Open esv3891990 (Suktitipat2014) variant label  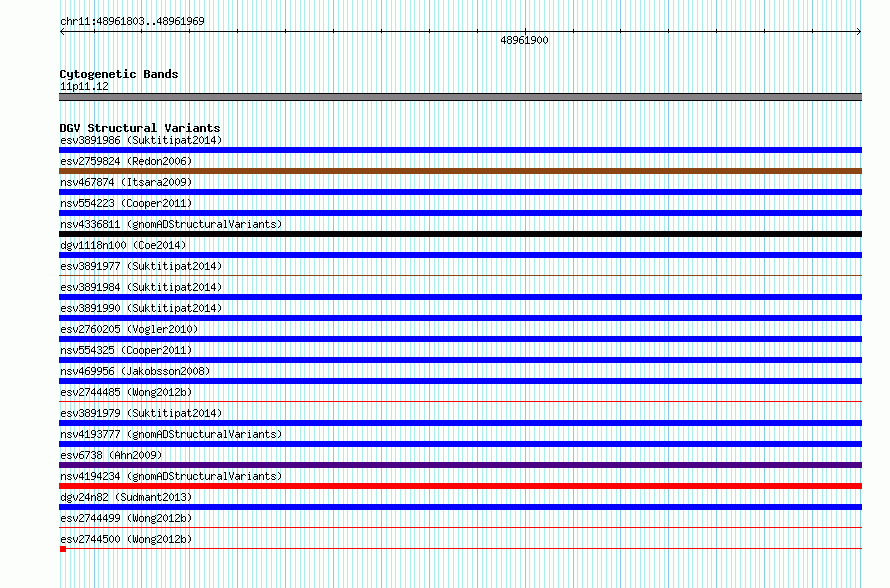point(141,308)
